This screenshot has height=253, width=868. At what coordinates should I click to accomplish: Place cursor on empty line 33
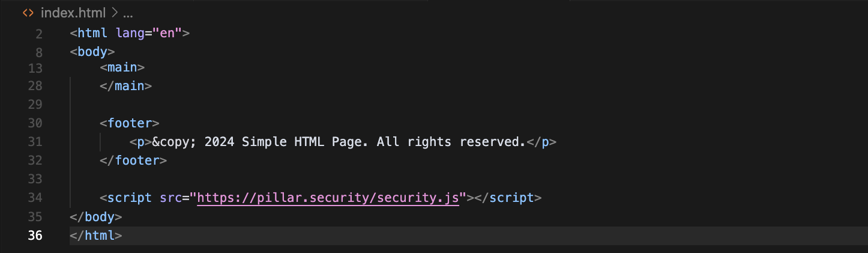240,179
